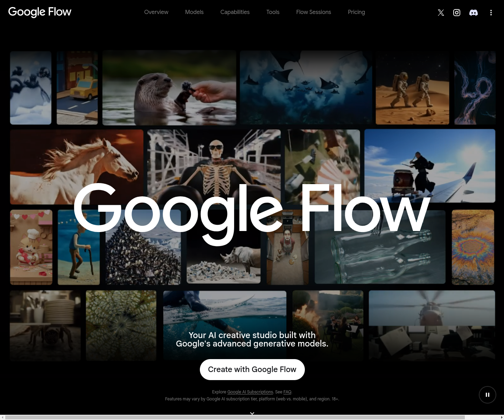This screenshot has width=504, height=420.
Task: Open the three-dot more options menu
Action: point(491,13)
